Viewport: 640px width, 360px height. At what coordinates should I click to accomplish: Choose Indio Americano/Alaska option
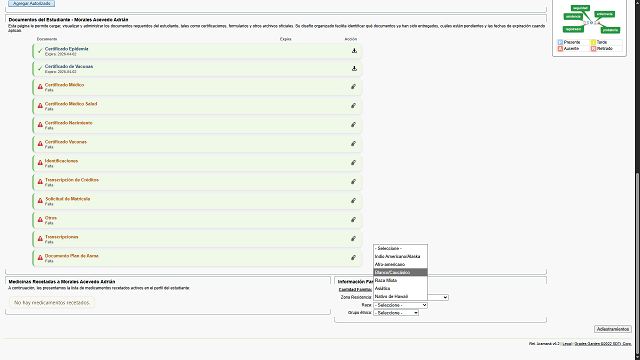pyautogui.click(x=400, y=256)
